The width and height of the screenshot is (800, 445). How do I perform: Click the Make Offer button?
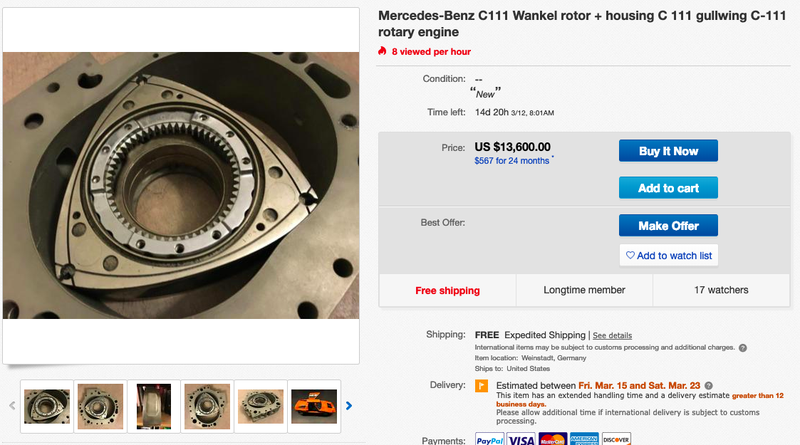tap(668, 226)
